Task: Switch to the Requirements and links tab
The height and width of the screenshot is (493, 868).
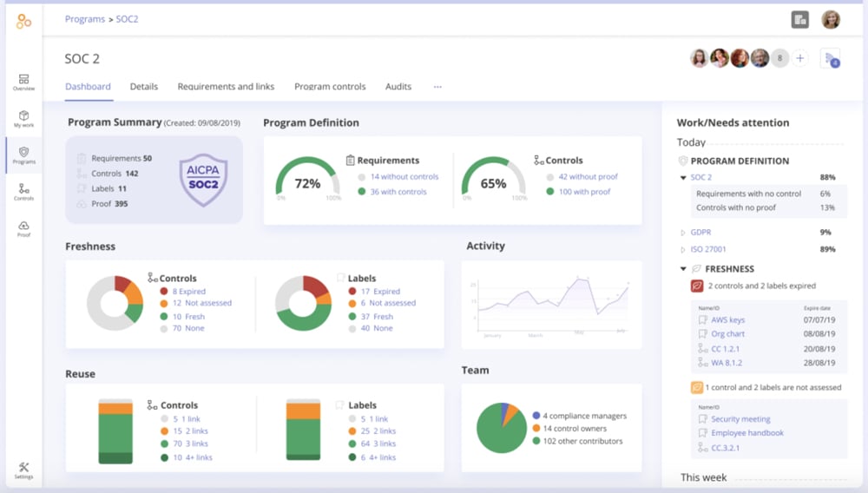Action: point(226,87)
